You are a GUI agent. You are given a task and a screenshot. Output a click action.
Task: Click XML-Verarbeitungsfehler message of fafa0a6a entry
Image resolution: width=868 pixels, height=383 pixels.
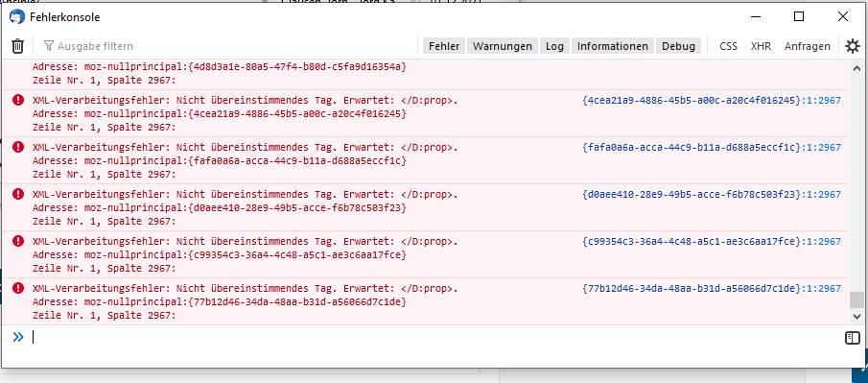pyautogui.click(x=246, y=148)
